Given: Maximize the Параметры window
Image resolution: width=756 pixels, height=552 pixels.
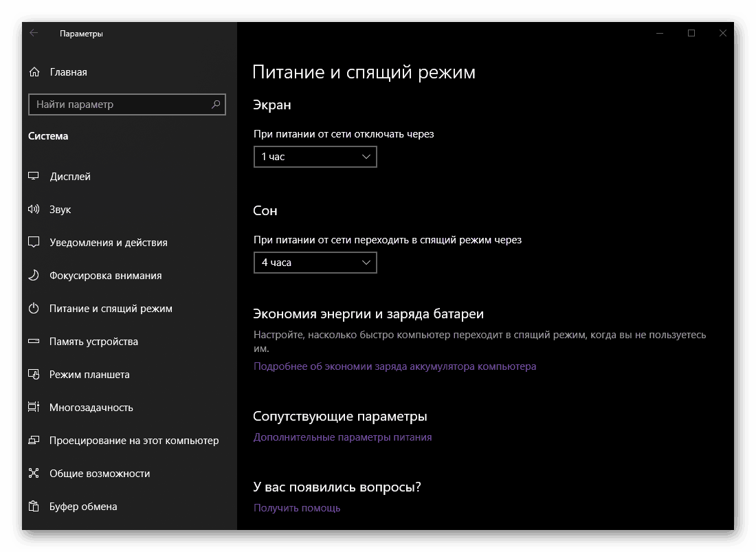Looking at the screenshot, I should point(691,33).
